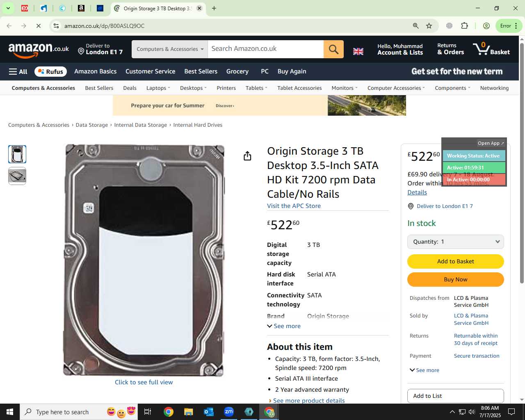The width and height of the screenshot is (525, 420).
Task: Click the orange search magnifier button
Action: pos(333,49)
